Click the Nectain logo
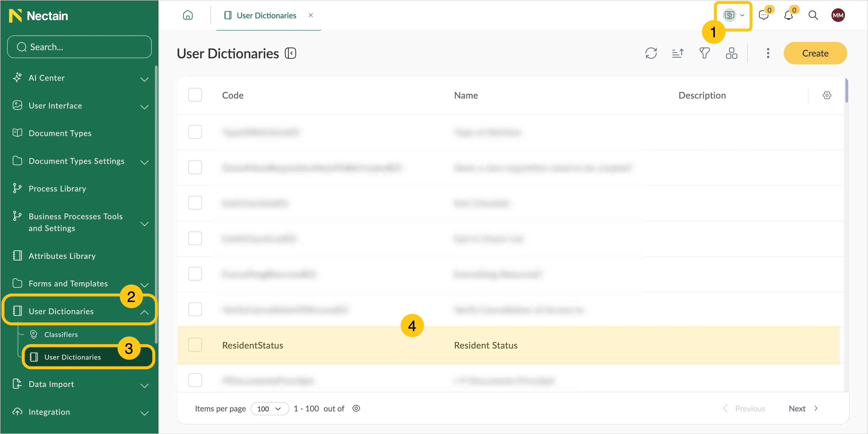The width and height of the screenshot is (868, 434). [38, 16]
